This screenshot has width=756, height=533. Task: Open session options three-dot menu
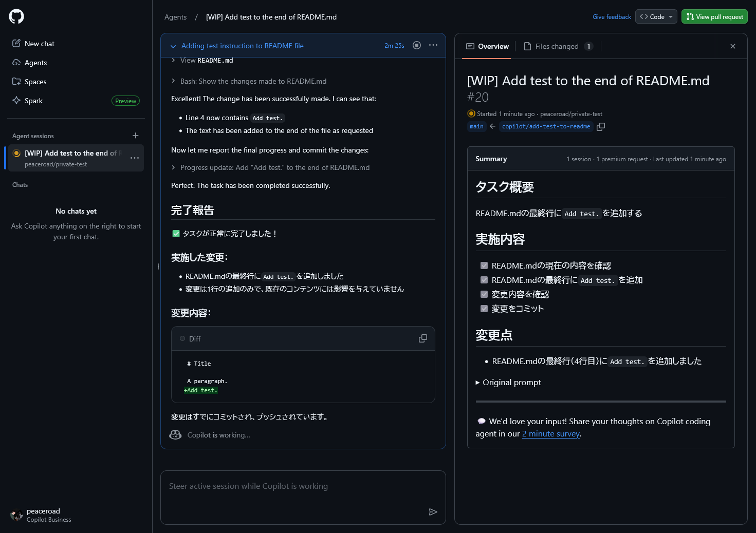coord(433,45)
